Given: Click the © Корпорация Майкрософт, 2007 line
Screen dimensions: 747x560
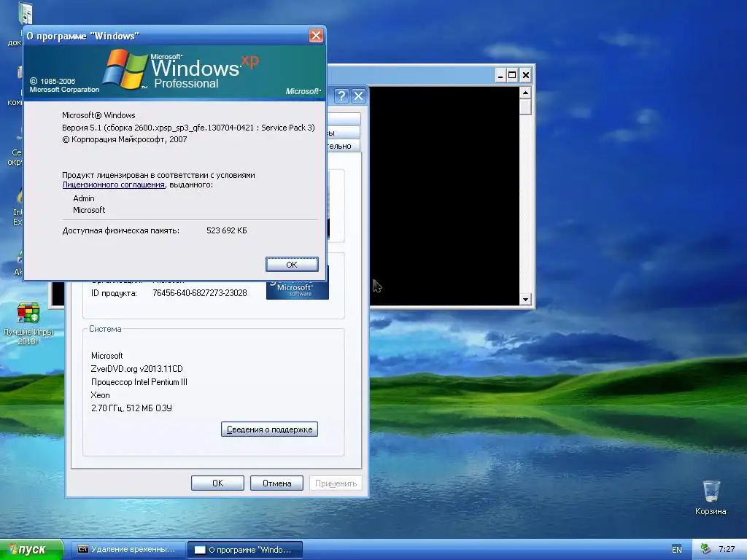Looking at the screenshot, I should (x=124, y=139).
